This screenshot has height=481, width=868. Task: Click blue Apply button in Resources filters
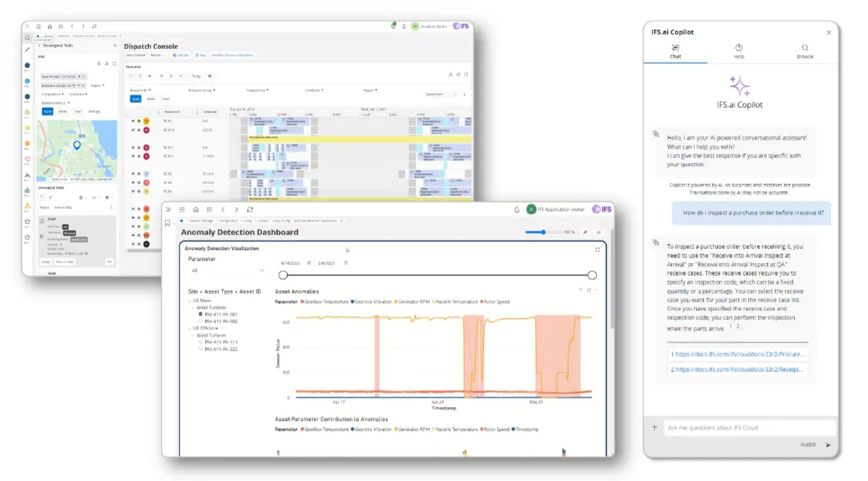click(136, 99)
